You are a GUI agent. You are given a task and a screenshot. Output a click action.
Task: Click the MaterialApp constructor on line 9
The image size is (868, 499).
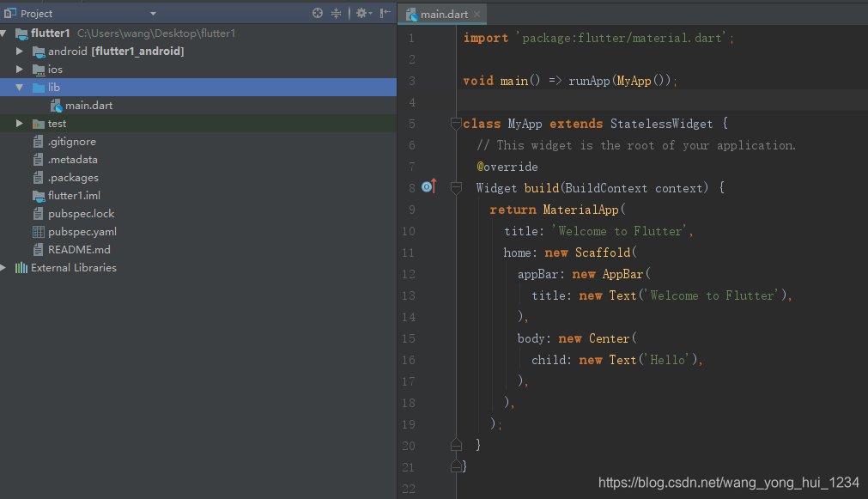tap(580, 210)
